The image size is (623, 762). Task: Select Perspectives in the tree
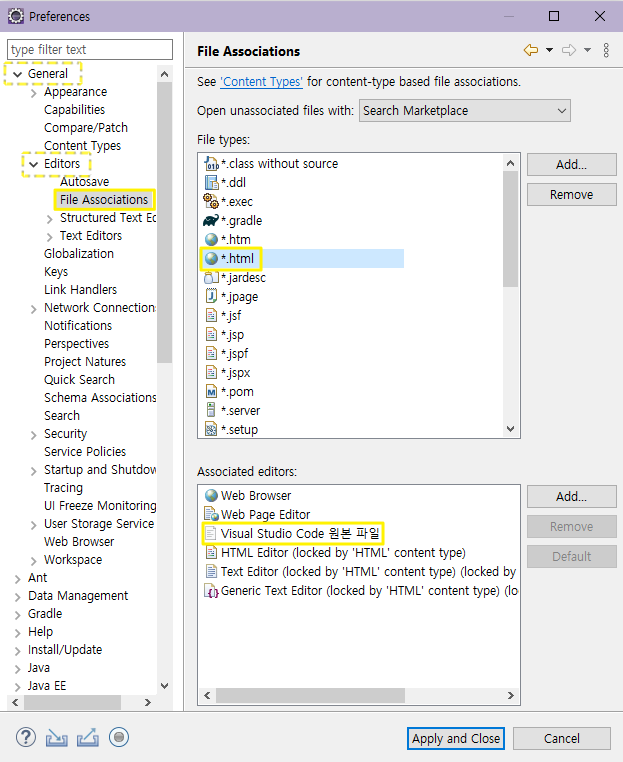[76, 344]
